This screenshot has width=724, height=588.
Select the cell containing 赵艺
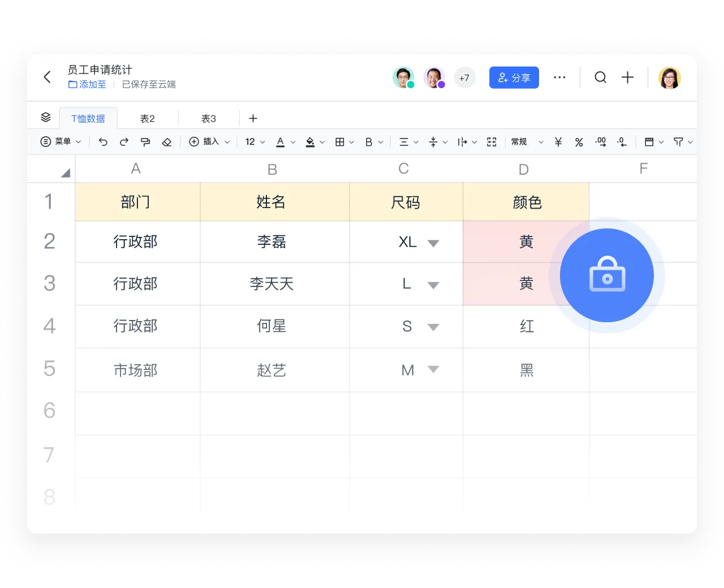[271, 370]
